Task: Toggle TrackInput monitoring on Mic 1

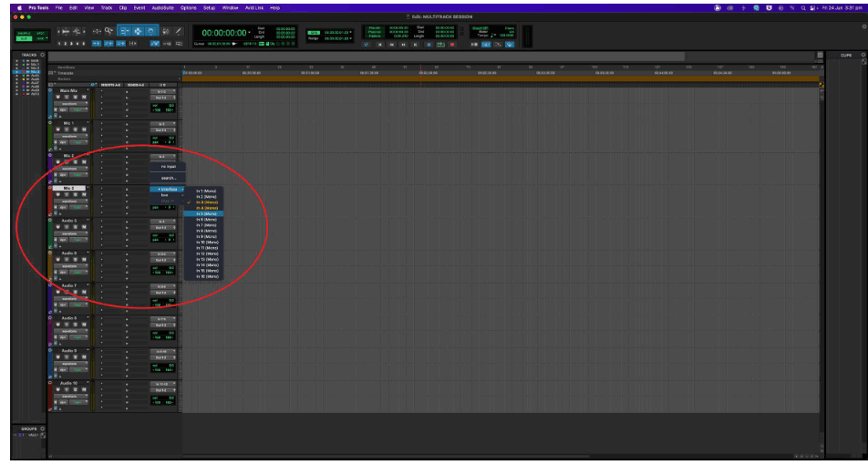Action: pos(67,129)
